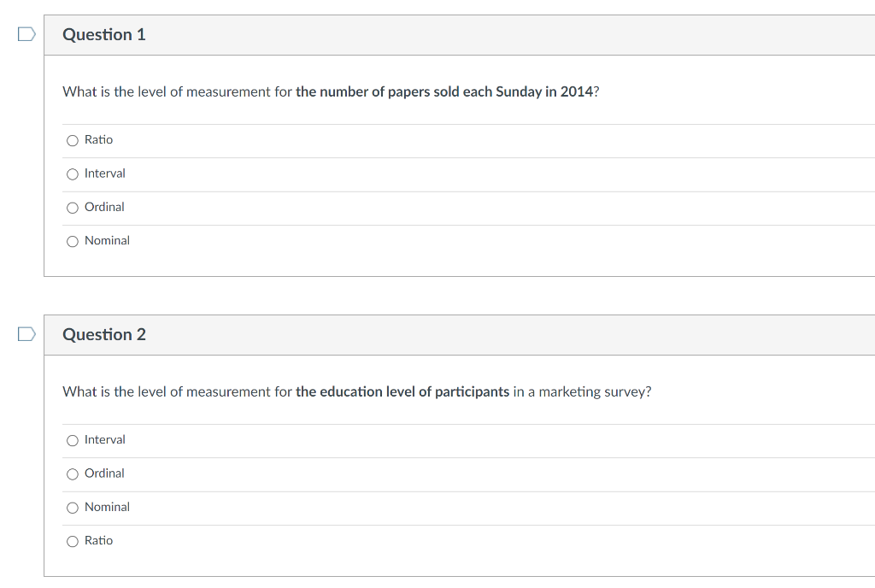
Task: Choose the Interval radio button in Question 1
Action: pos(73,174)
